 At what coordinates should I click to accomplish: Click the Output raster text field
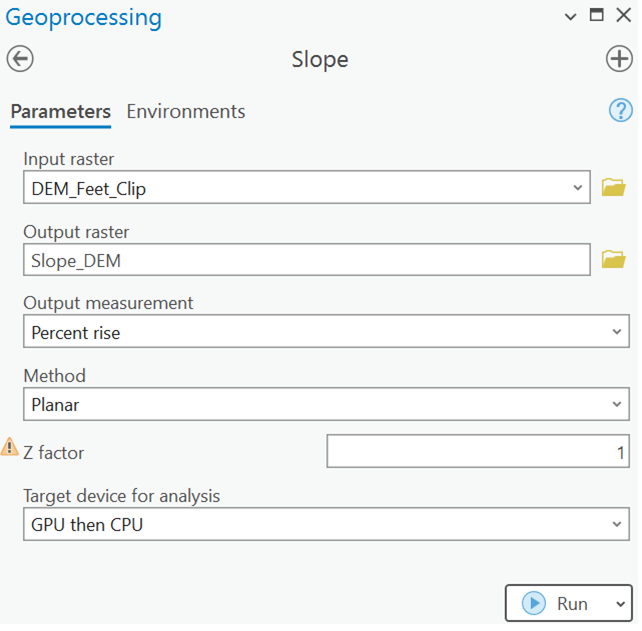(306, 260)
